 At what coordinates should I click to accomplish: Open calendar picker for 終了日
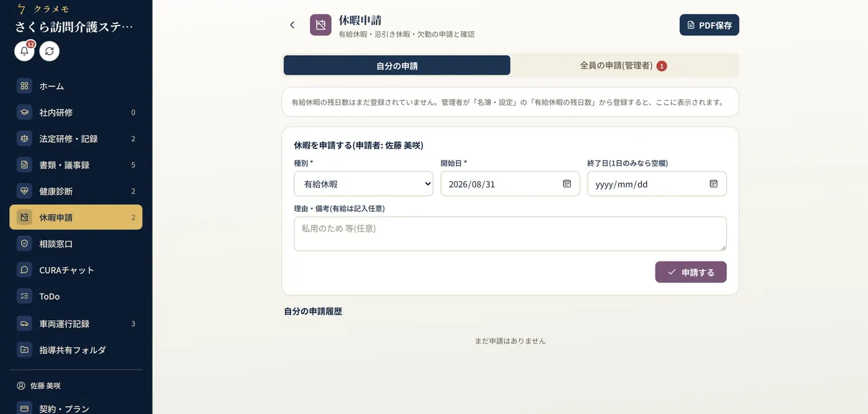click(x=714, y=184)
